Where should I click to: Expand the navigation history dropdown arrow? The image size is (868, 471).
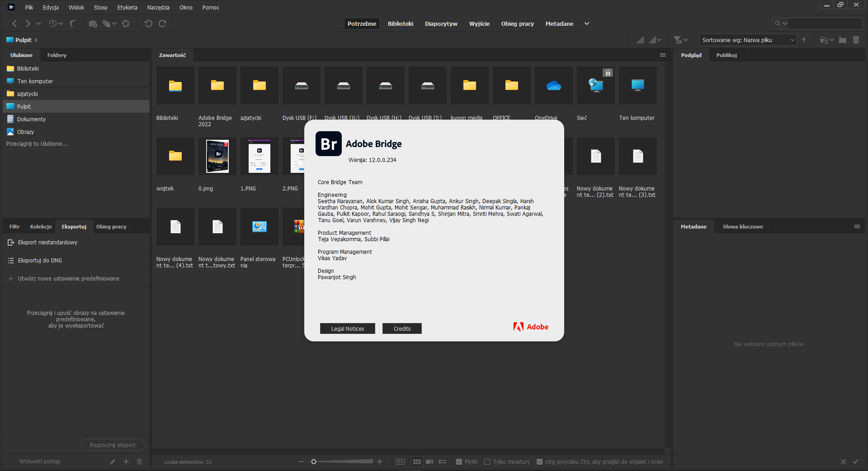click(x=38, y=24)
